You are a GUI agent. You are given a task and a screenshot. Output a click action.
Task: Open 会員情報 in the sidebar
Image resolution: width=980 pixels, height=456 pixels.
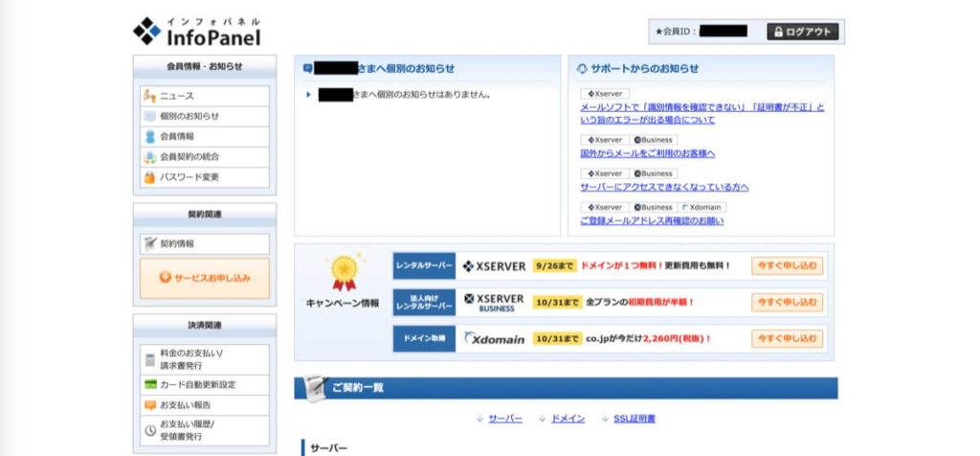[x=205, y=136]
